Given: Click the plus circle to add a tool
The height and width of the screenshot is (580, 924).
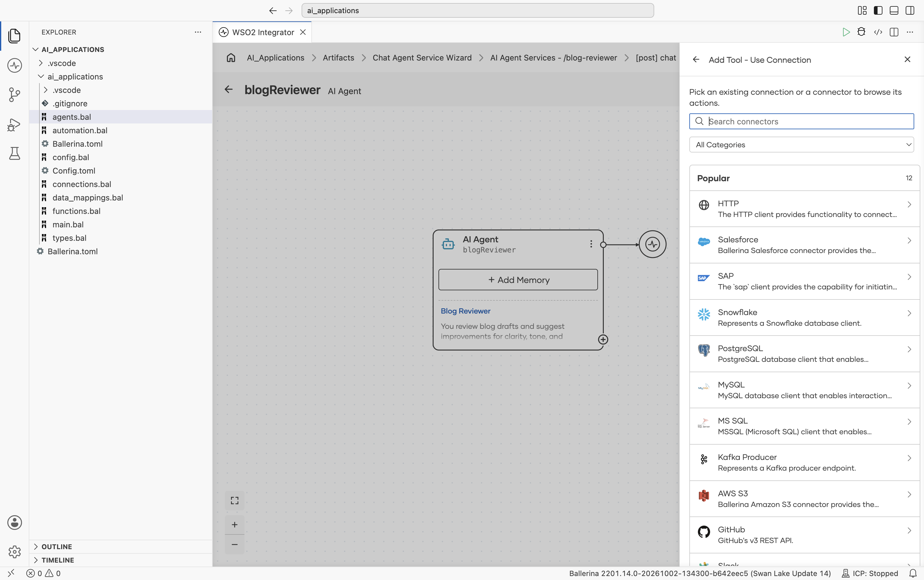Looking at the screenshot, I should [603, 340].
